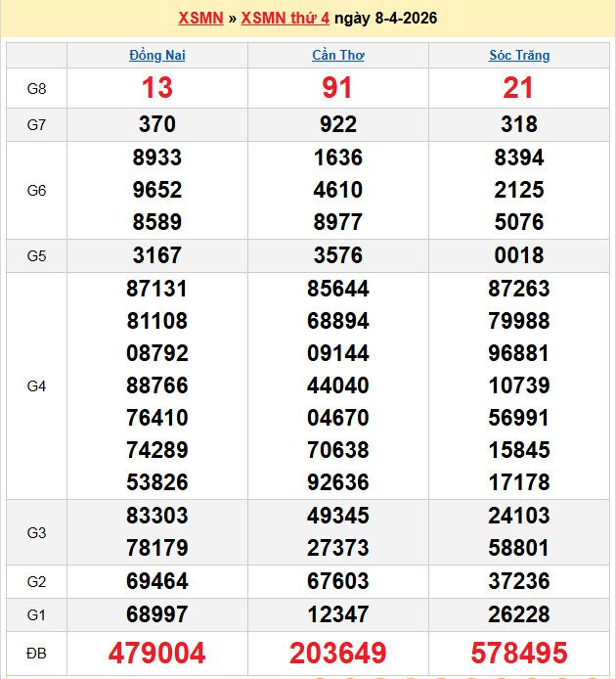Click the ĐB row label

(36, 653)
